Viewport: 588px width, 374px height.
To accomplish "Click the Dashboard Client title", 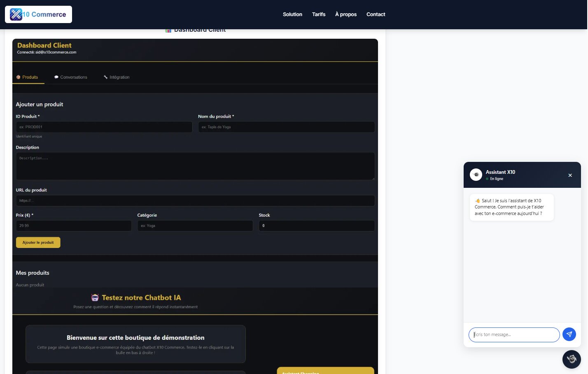I will click(44, 45).
